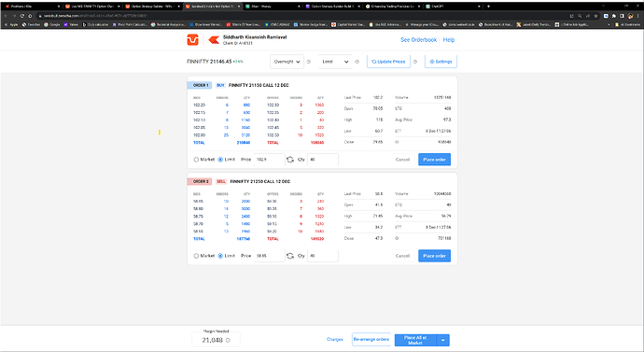Click info icon beside Limit dropdown
The height and width of the screenshot is (352, 644).
coord(357,62)
